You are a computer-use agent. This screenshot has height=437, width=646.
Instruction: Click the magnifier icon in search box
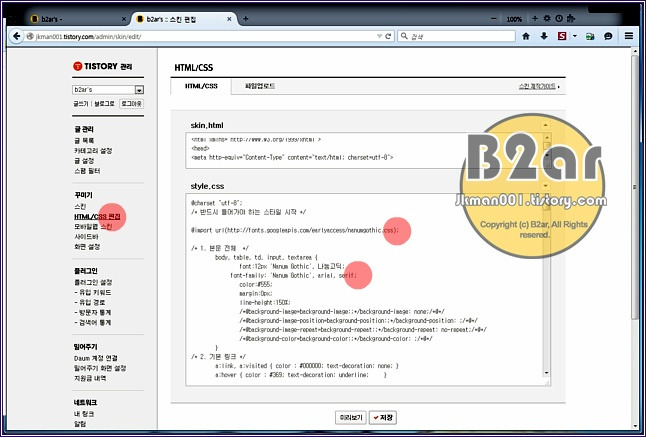(x=404, y=36)
